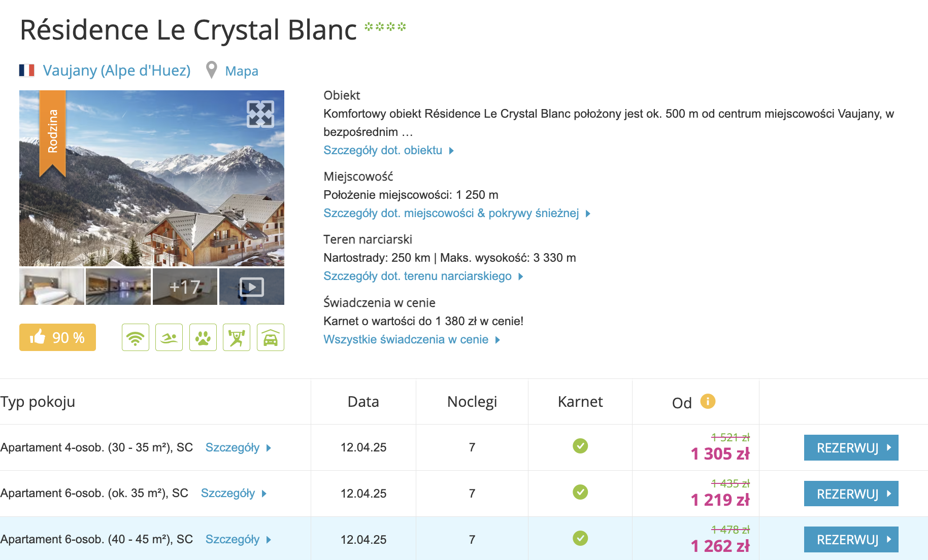Viewport: 928px width, 560px height.
Task: Click REZERWUJ for the 1 262 zł apartment
Action: pos(851,539)
